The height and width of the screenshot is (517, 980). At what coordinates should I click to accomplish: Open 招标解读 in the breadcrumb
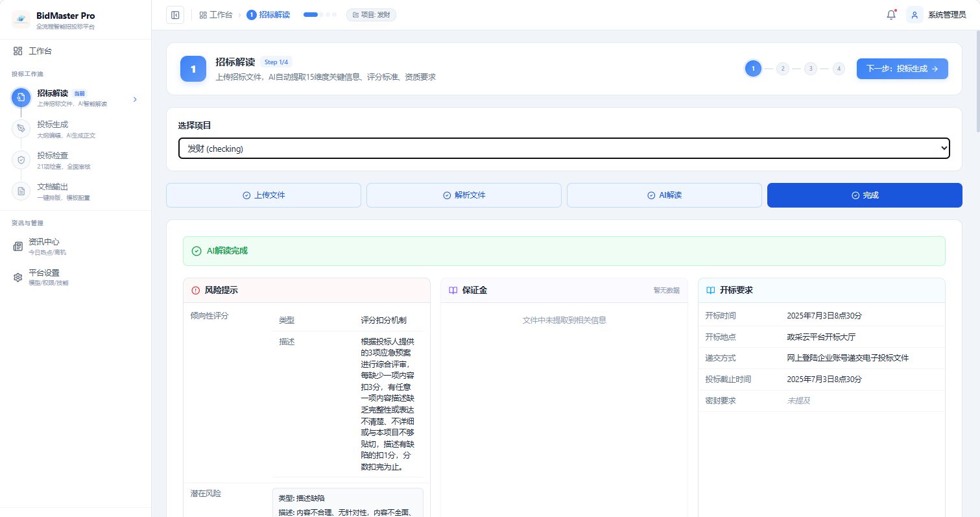click(x=268, y=15)
